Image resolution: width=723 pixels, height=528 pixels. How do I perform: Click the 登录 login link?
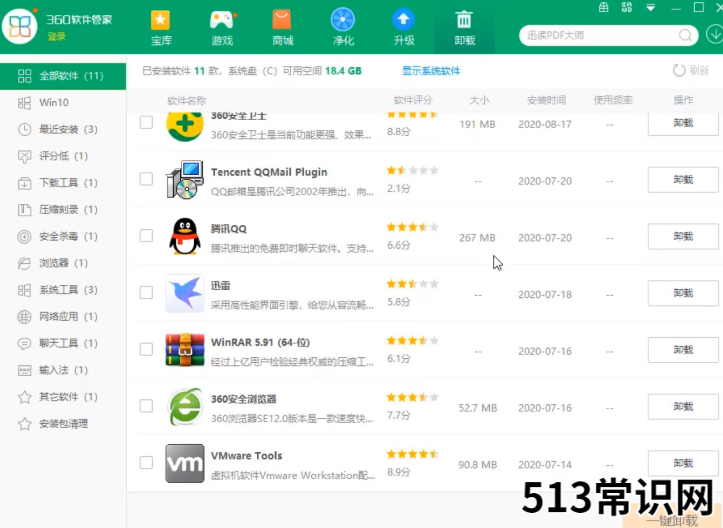click(x=56, y=36)
